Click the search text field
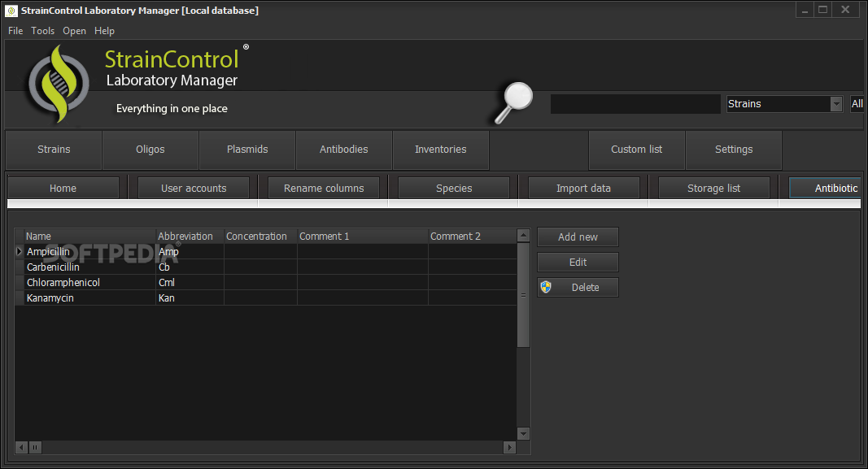 click(x=635, y=104)
